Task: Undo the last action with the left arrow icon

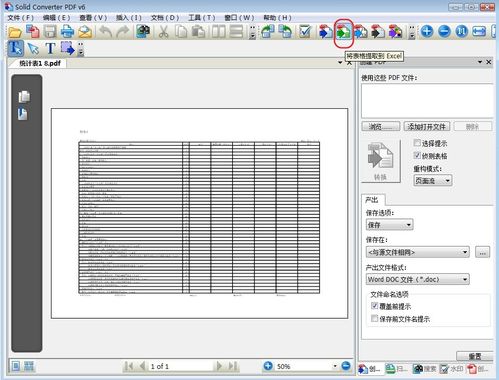Action: pyautogui.click(x=106, y=32)
